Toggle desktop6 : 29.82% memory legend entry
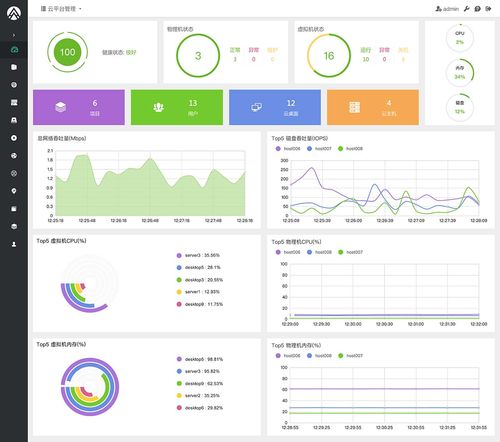The width and height of the screenshot is (500, 442). coord(199,408)
